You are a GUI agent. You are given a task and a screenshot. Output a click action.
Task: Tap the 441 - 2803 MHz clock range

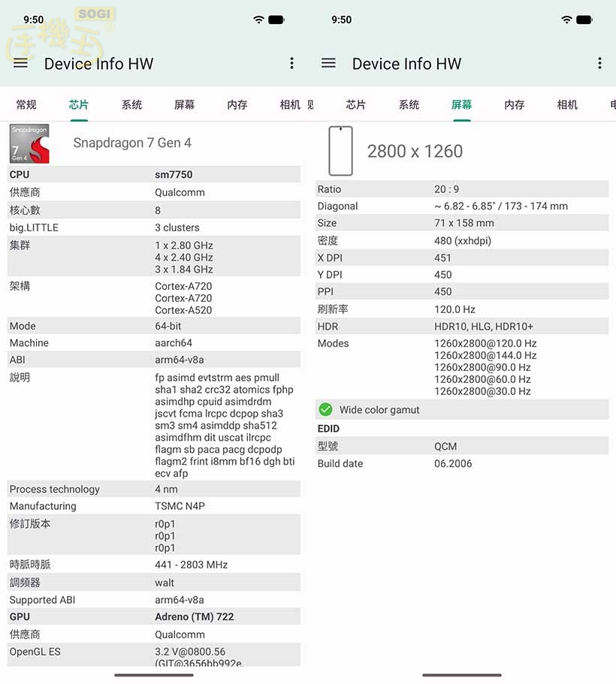click(x=192, y=565)
